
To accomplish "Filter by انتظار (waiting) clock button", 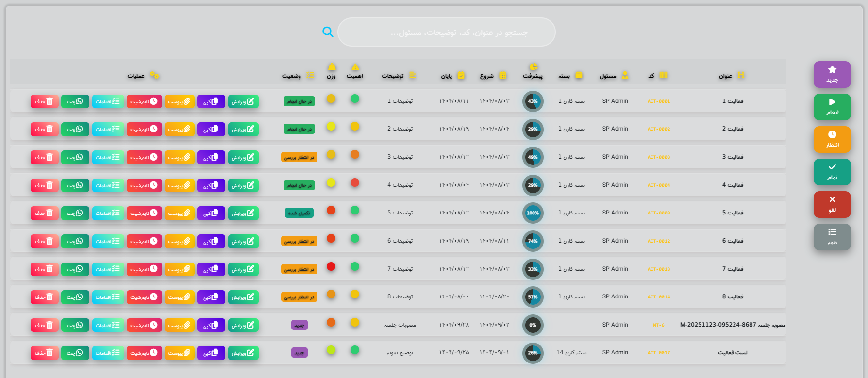I will 832,139.
